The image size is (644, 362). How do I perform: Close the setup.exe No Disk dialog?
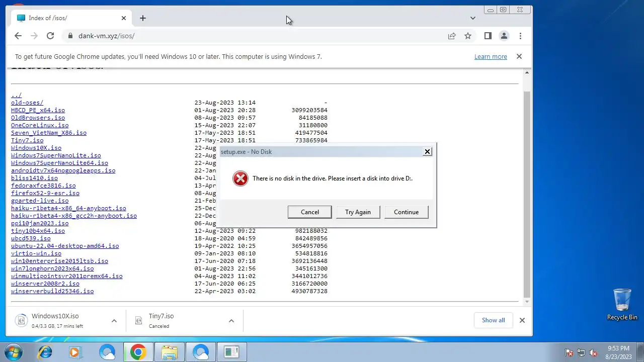tap(427, 151)
